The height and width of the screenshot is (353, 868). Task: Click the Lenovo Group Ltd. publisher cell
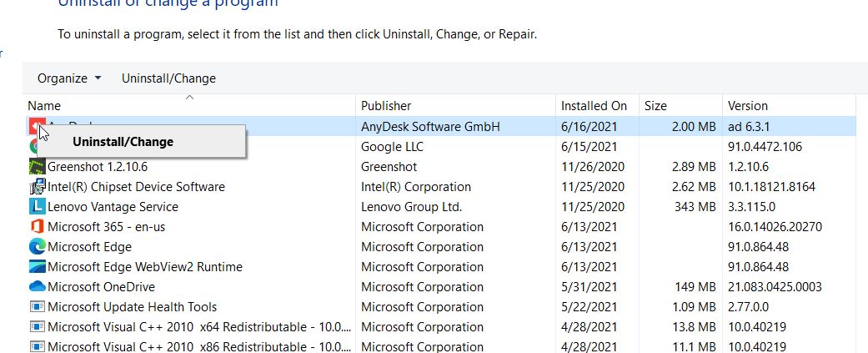[411, 207]
